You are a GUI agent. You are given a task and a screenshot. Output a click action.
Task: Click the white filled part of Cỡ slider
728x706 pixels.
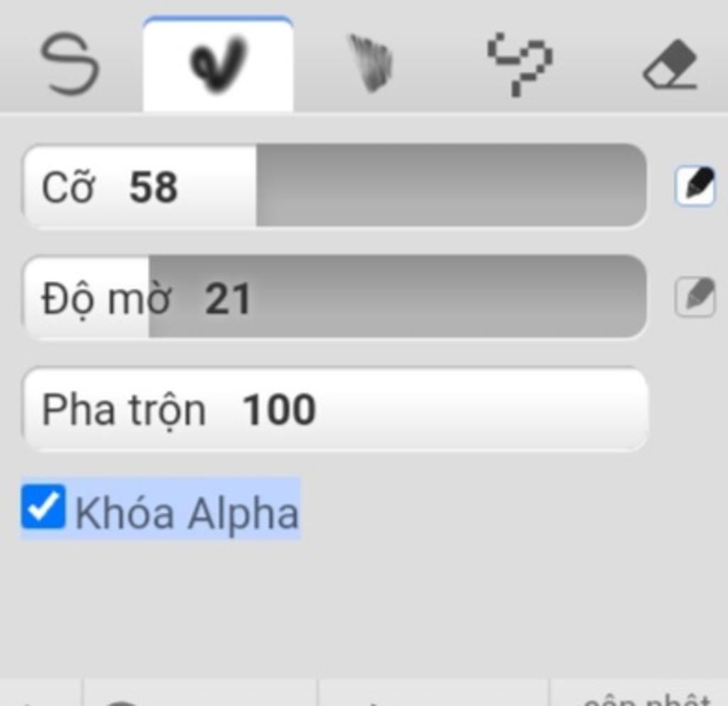[213, 186]
